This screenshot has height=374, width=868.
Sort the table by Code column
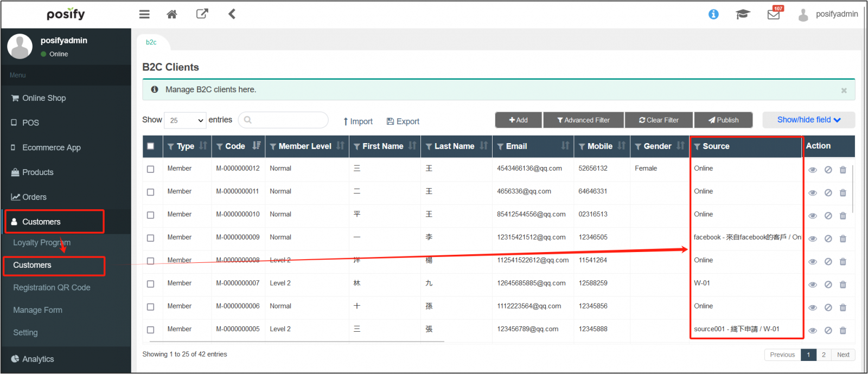click(256, 146)
